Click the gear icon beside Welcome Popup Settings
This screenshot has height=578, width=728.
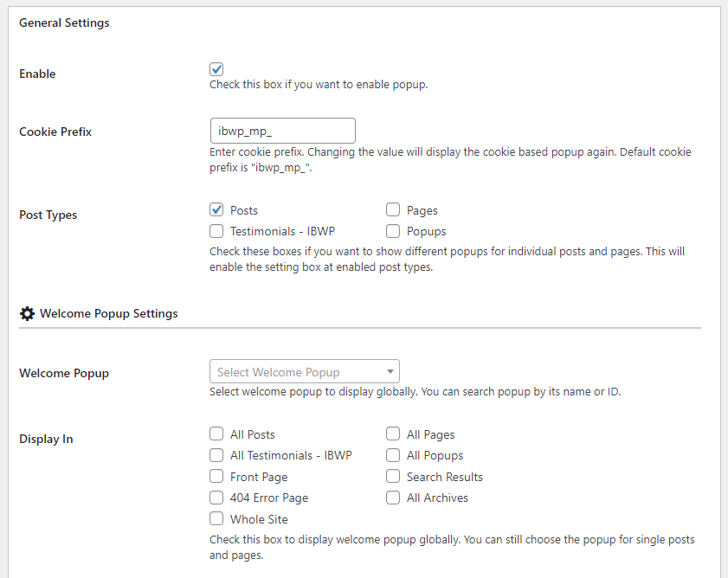[27, 313]
